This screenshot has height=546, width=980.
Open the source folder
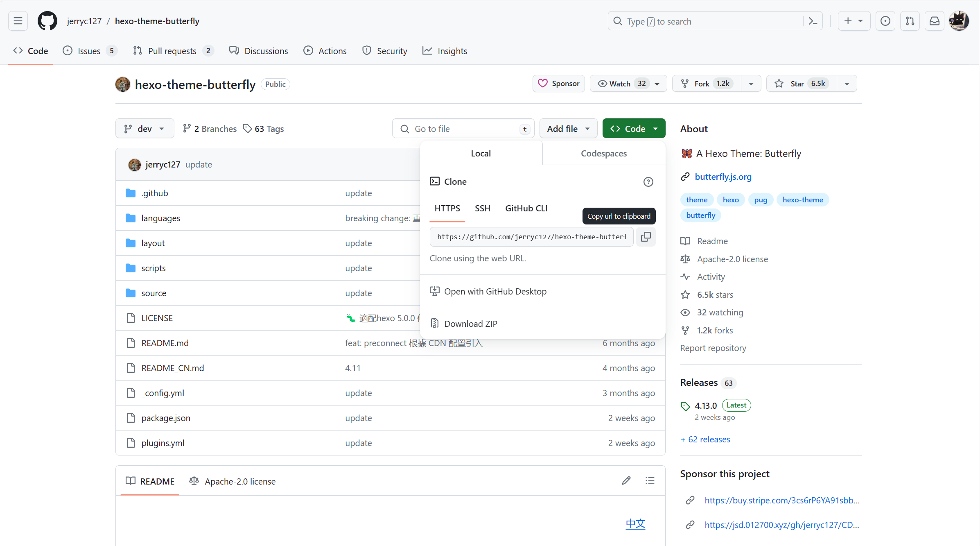(154, 293)
